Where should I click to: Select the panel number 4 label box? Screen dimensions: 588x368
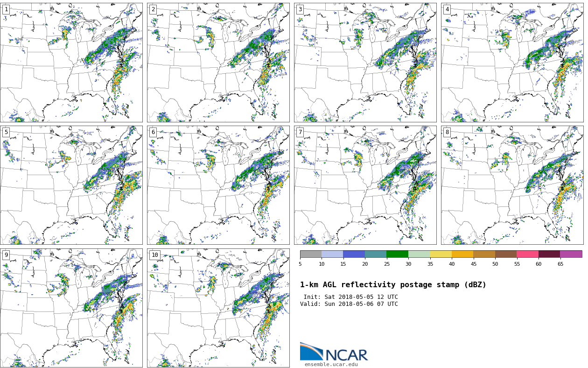point(447,9)
